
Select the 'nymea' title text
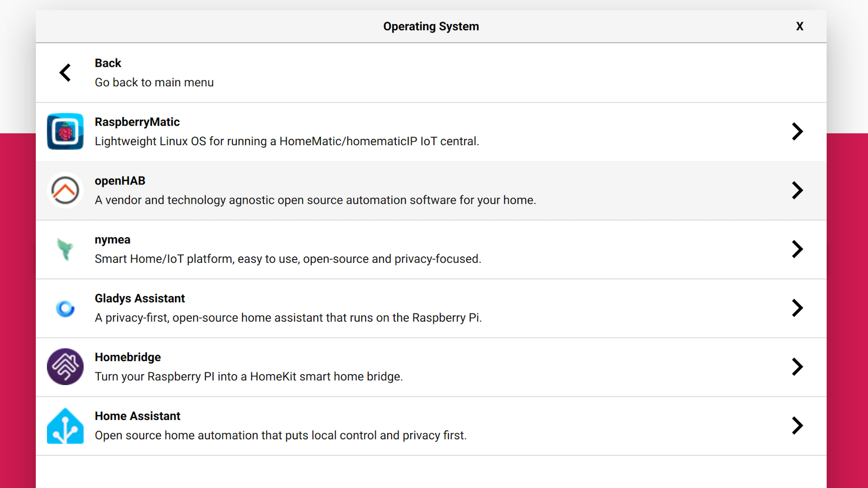(x=113, y=240)
